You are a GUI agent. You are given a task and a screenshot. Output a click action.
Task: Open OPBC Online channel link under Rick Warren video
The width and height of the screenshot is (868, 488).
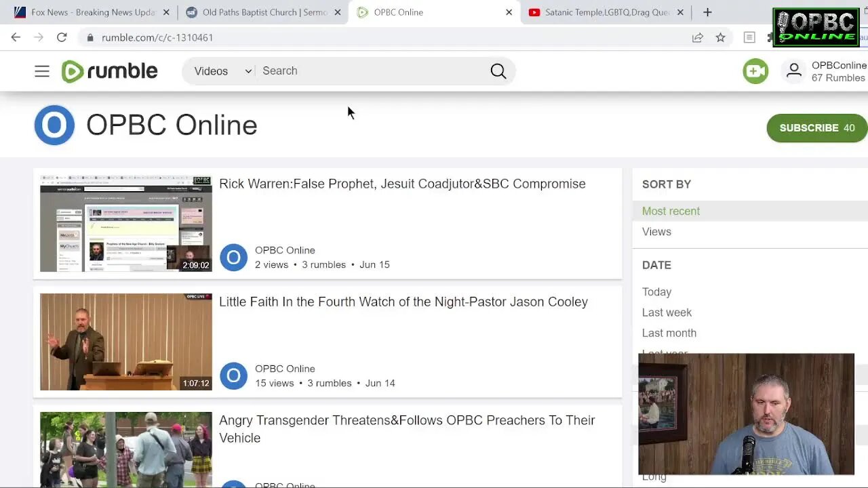285,250
